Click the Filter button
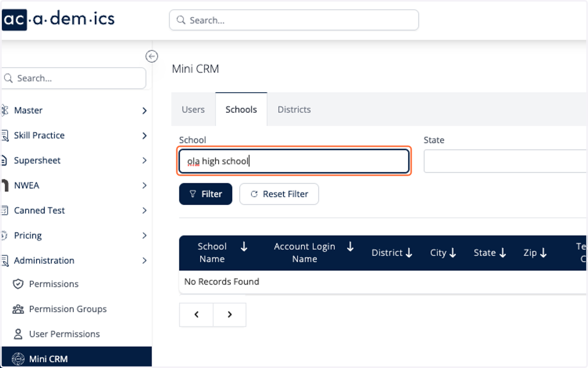588x368 pixels. 206,194
